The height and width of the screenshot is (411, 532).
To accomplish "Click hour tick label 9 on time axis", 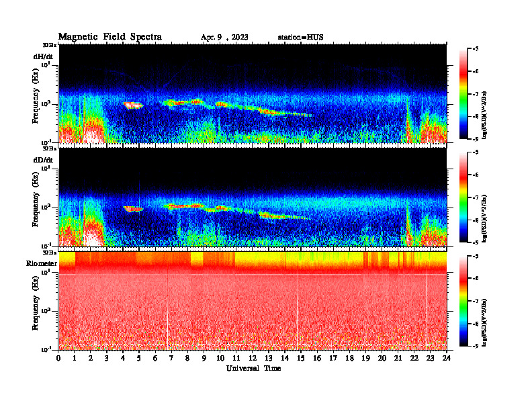I will [204, 358].
